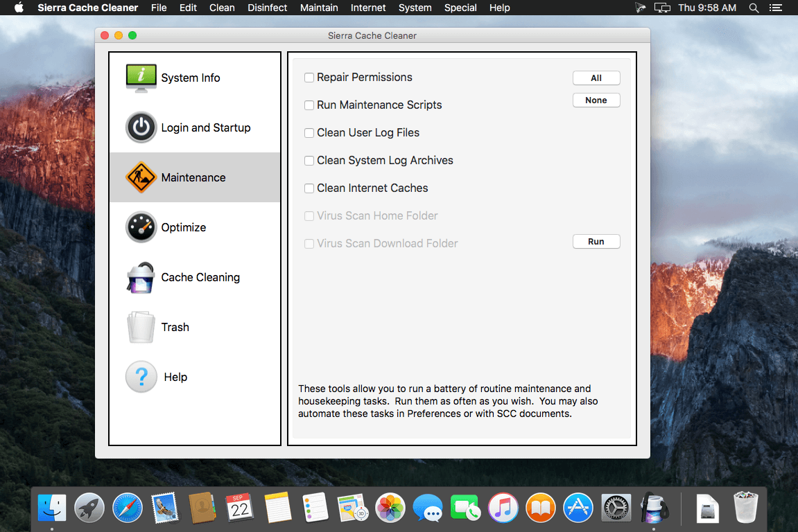Open Help in the menu bar
798x532 pixels.
pyautogui.click(x=500, y=8)
